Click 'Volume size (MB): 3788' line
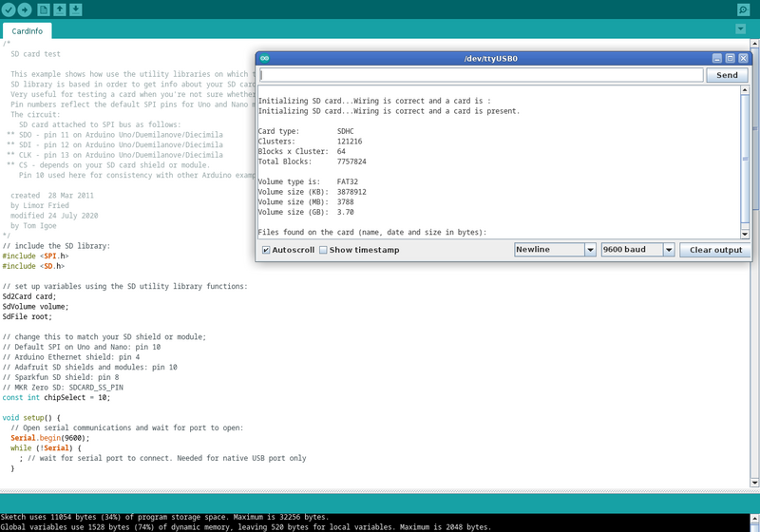Viewport: 760px width, 532px height. point(306,202)
